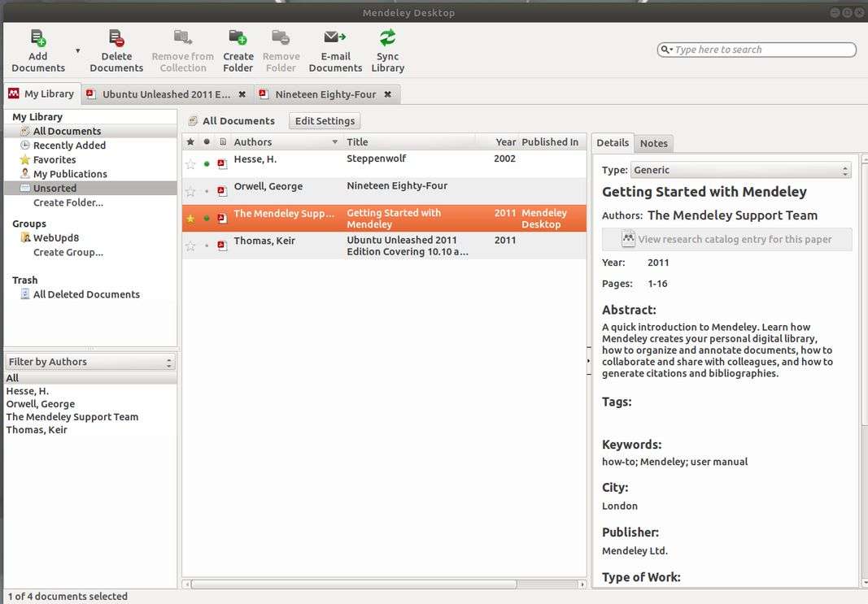This screenshot has width=868, height=604.
Task: Click the Delete Documents icon
Action: click(x=116, y=38)
